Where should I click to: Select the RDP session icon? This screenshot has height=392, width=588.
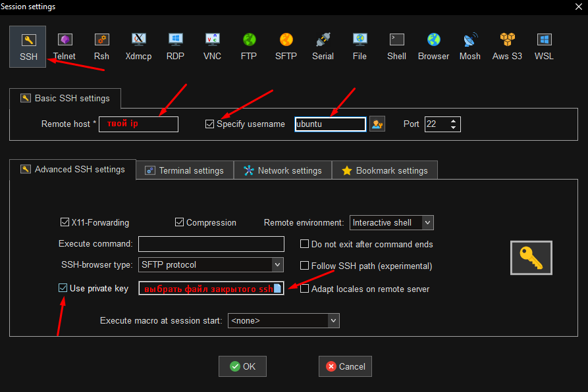coord(175,47)
